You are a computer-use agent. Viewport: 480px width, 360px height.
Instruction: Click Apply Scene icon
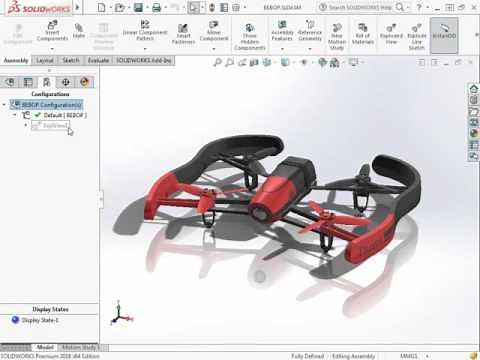click(335, 62)
